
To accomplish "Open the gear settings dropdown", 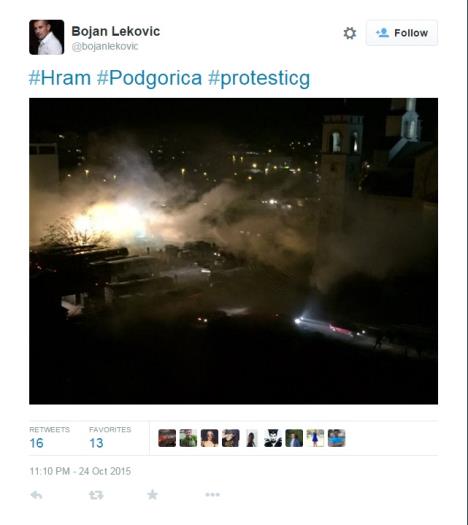I will (x=350, y=33).
